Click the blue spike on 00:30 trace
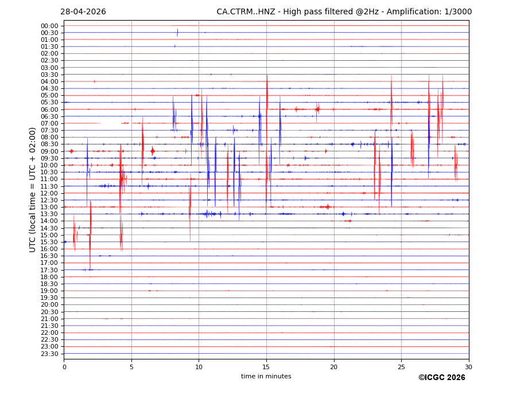Viewport: 532px width, 399px height. click(177, 33)
